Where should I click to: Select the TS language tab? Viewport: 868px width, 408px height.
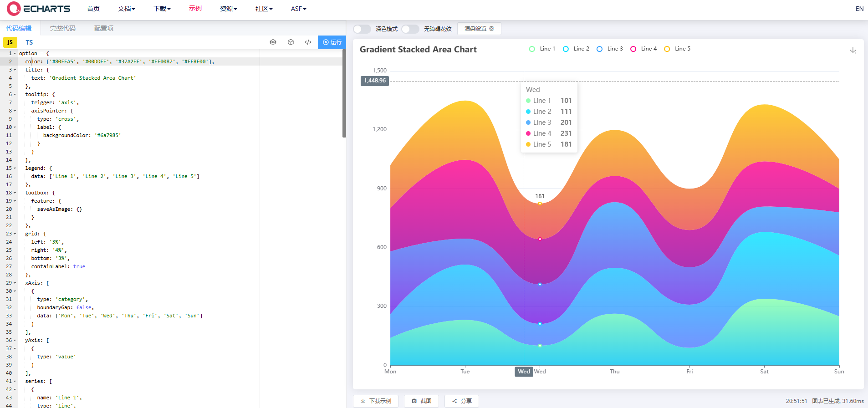pos(29,42)
